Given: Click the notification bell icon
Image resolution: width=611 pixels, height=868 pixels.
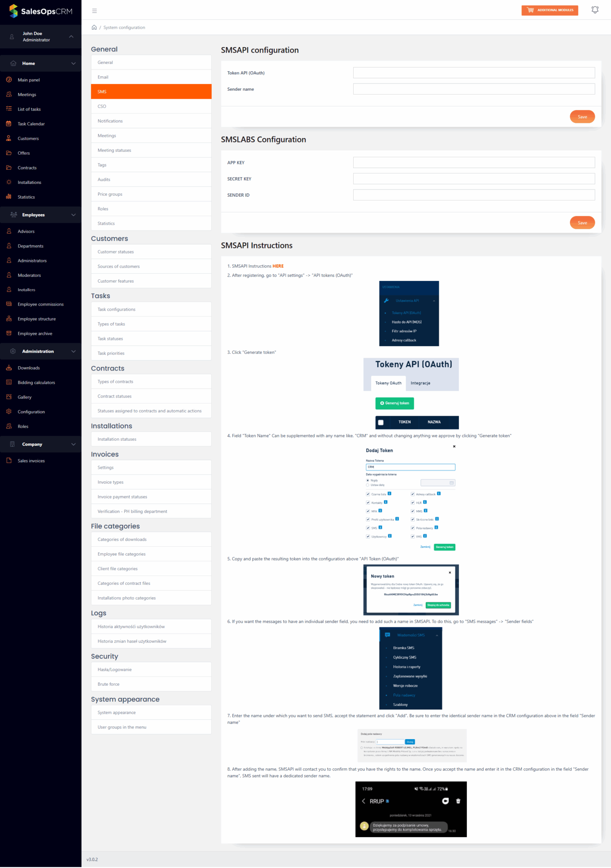Looking at the screenshot, I should coord(594,10).
